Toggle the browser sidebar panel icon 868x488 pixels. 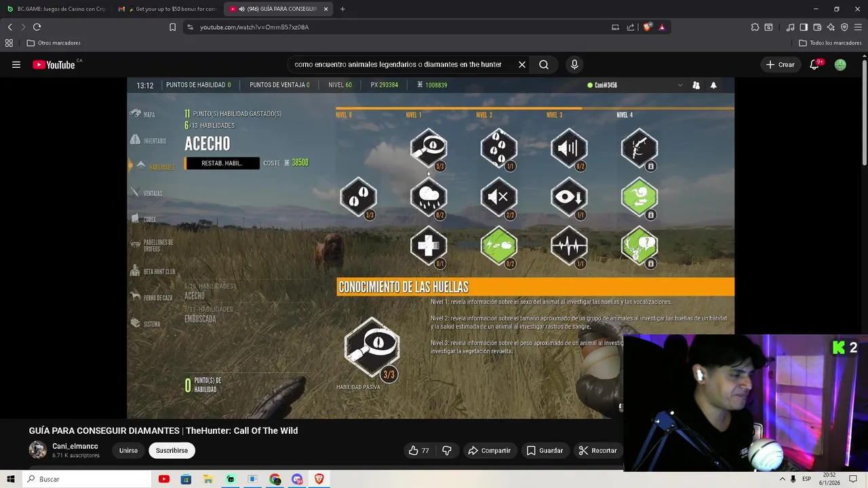coord(804,27)
